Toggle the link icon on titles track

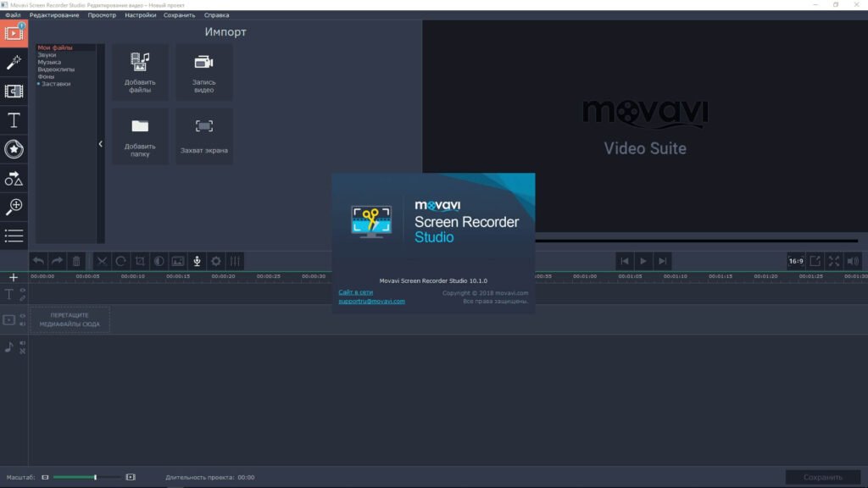pos(23,297)
